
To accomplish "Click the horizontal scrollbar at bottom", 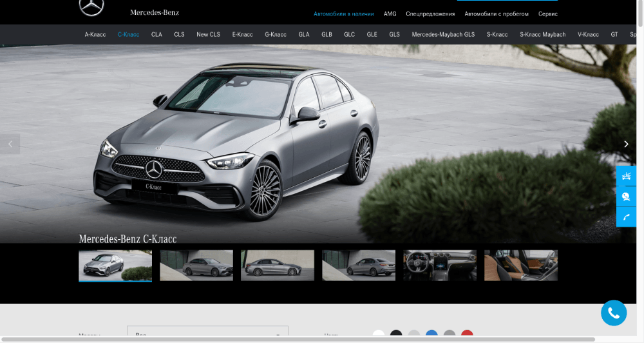I will coord(299,339).
